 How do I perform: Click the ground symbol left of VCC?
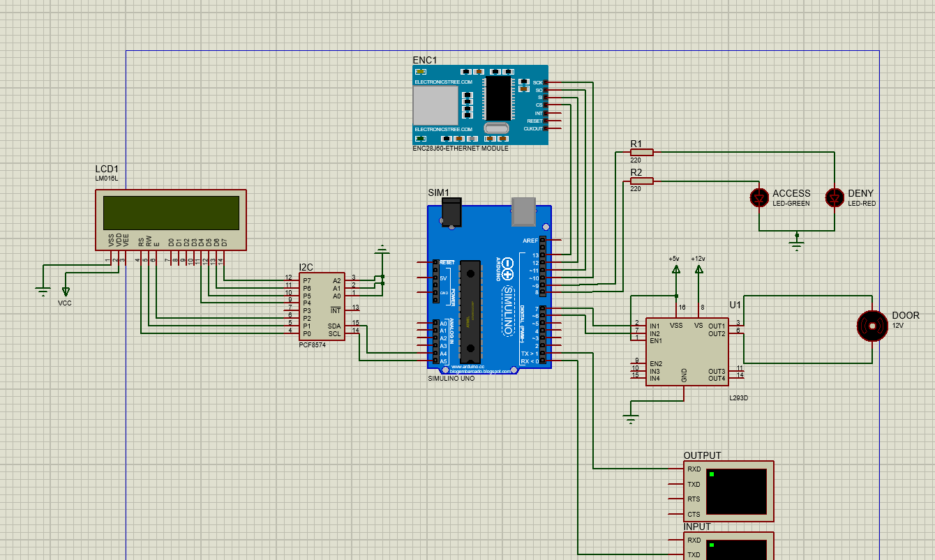pyautogui.click(x=43, y=291)
